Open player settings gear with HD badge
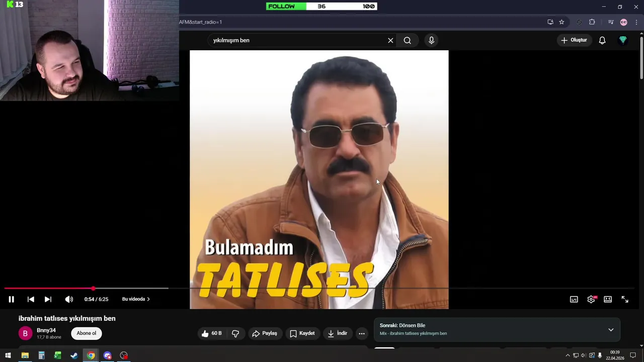 pos(591,299)
